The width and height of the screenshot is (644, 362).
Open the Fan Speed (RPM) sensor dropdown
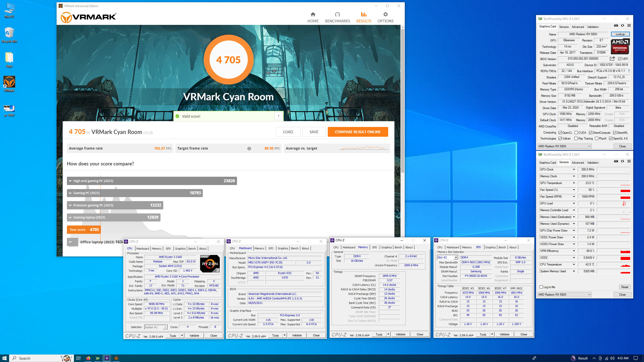574,197
